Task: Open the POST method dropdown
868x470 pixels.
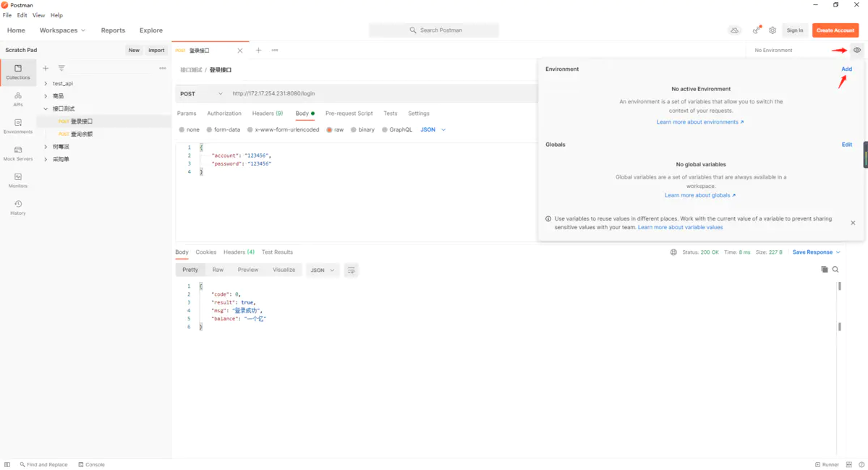Action: 201,94
